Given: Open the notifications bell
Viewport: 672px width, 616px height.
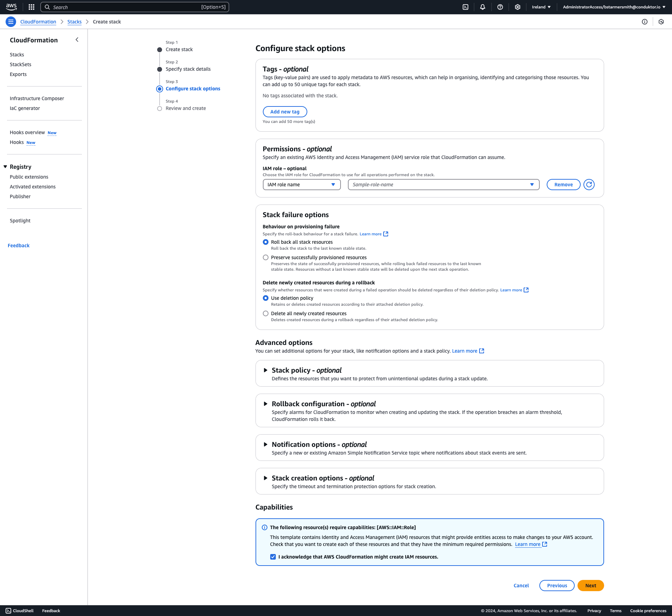Looking at the screenshot, I should point(483,7).
